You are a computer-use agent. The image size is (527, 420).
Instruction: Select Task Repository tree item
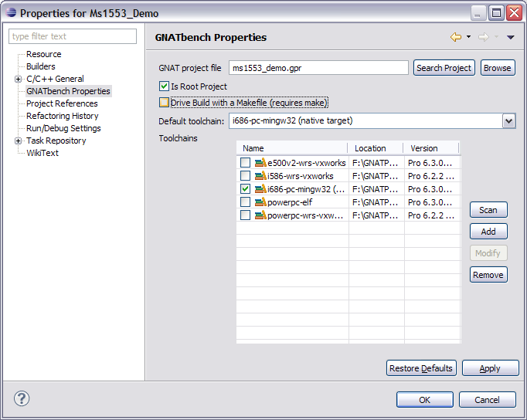(56, 141)
